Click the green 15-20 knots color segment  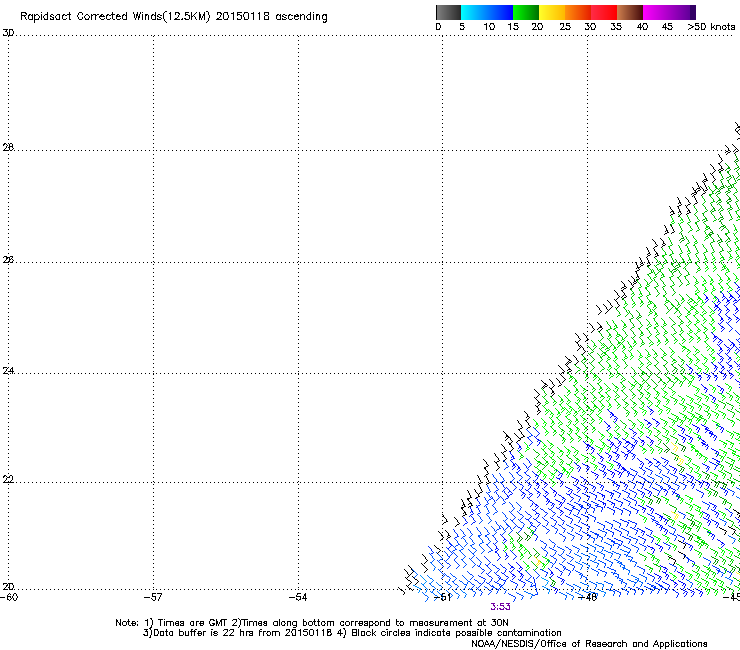tap(526, 12)
